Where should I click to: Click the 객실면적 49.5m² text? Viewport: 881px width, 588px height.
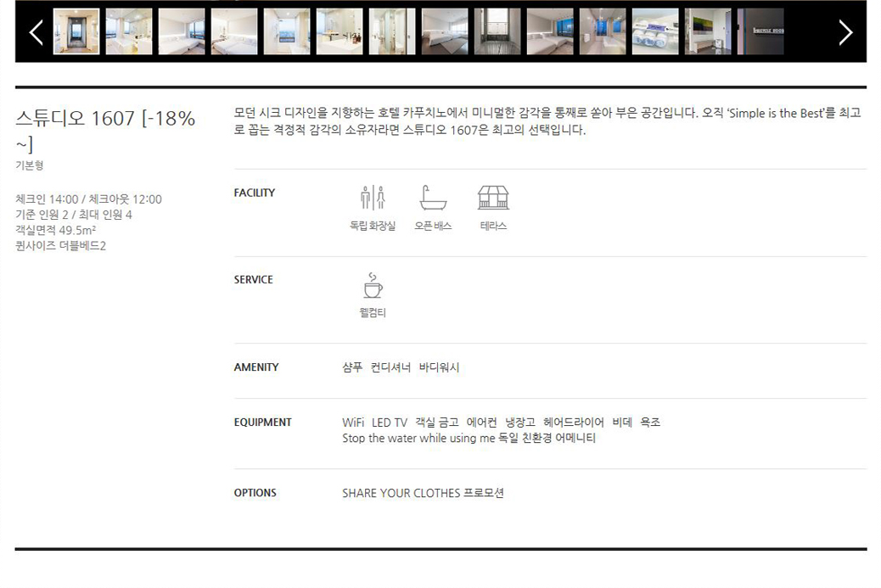56,230
